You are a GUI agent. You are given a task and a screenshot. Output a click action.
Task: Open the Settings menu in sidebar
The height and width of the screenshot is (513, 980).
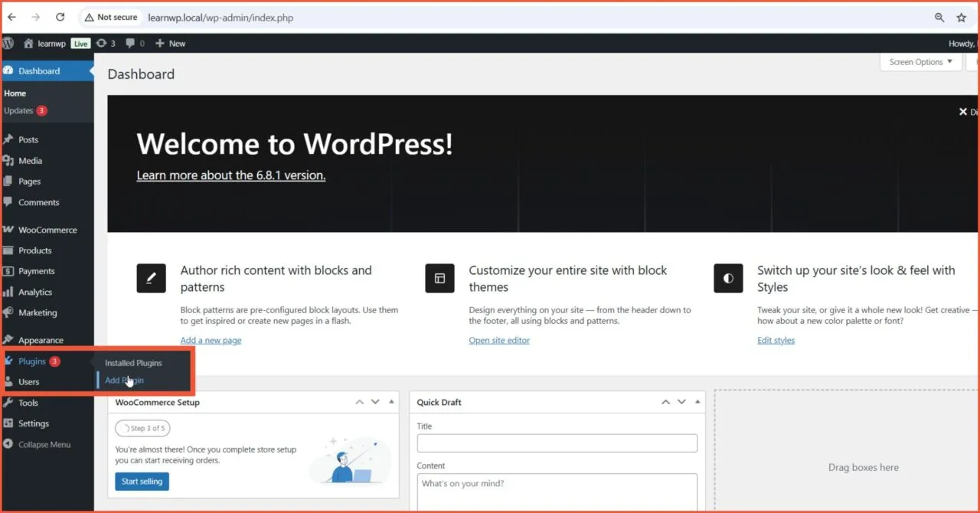(31, 423)
